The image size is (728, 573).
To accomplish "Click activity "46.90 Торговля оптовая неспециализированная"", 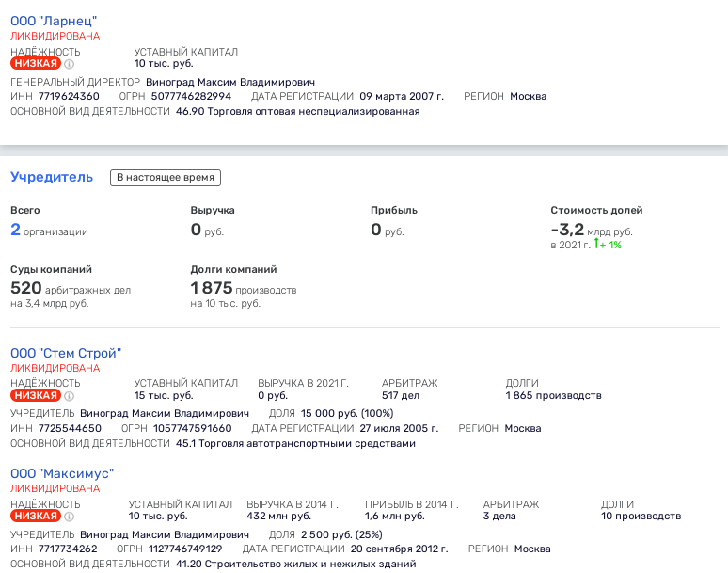I will click(x=297, y=111).
